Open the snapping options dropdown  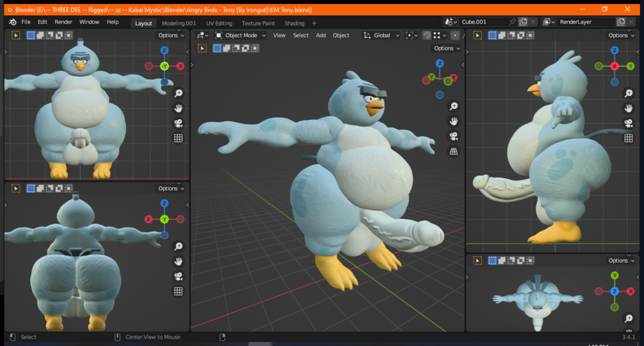440,35
